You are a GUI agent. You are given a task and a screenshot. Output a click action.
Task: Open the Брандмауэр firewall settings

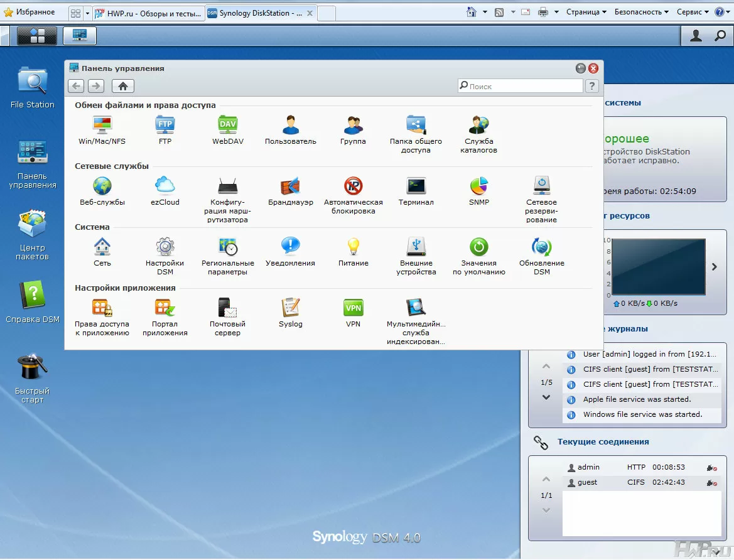[290, 191]
